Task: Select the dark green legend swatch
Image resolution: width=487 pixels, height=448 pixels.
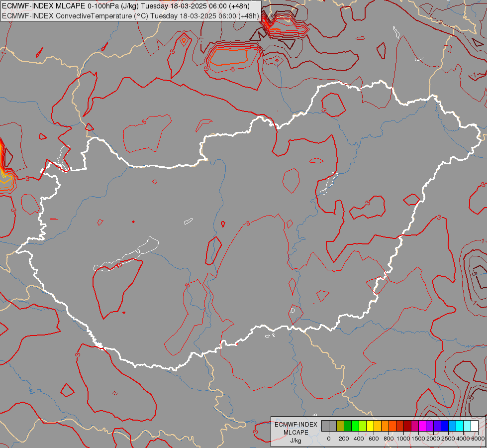Action: (x=348, y=426)
